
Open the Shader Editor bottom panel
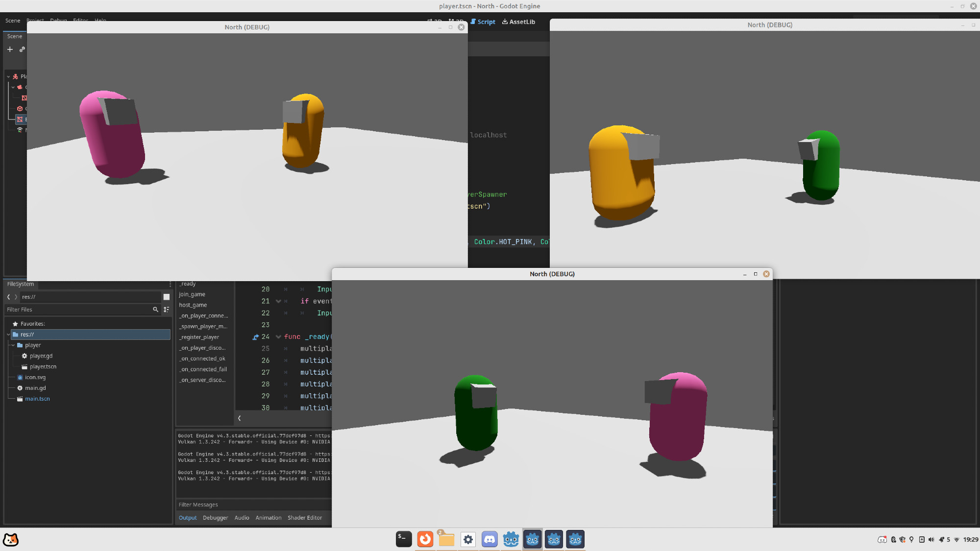pos(305,518)
